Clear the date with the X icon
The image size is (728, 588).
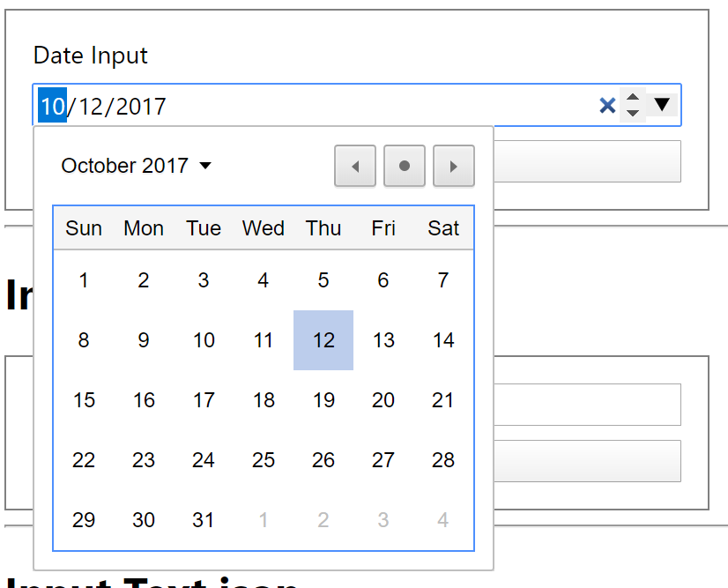pos(607,105)
